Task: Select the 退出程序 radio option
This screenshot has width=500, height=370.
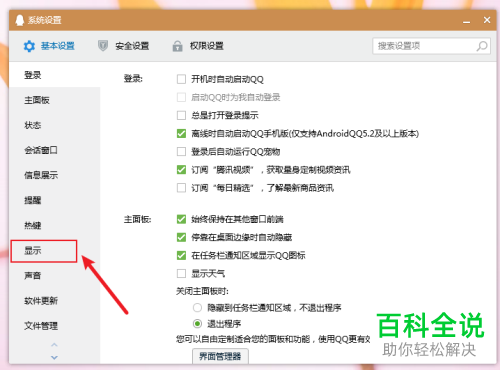Action: pos(197,324)
